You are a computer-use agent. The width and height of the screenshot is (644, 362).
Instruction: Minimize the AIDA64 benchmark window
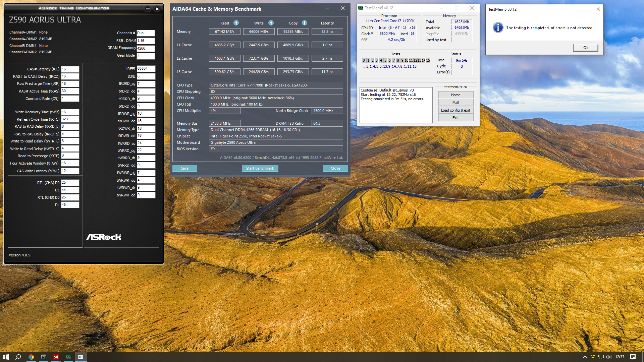[327, 8]
